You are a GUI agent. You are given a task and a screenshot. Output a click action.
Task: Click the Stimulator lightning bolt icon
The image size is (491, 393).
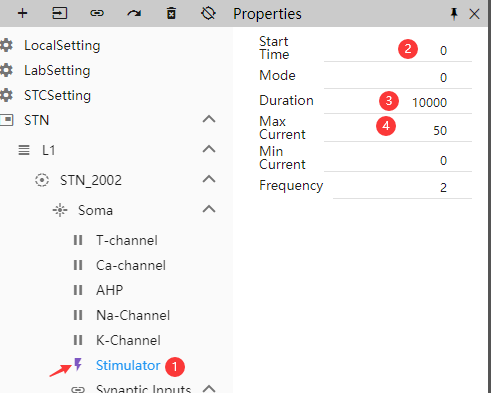tap(78, 365)
